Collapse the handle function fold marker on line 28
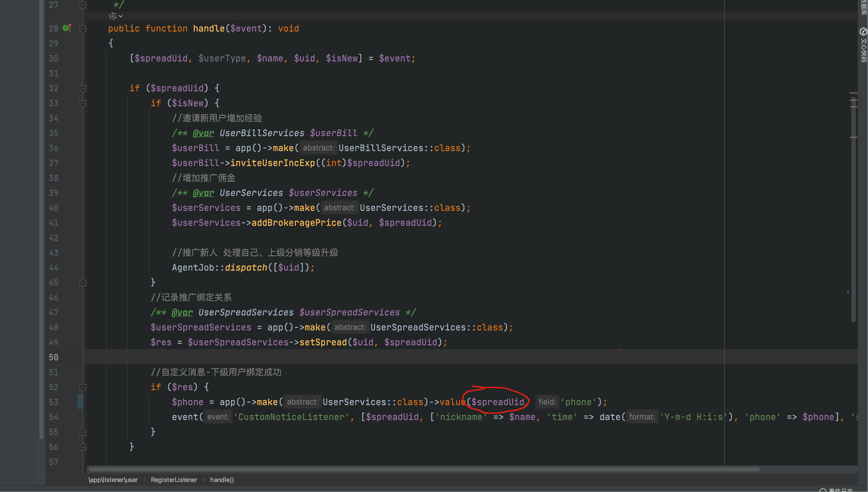Image resolution: width=868 pixels, height=492 pixels. click(83, 29)
